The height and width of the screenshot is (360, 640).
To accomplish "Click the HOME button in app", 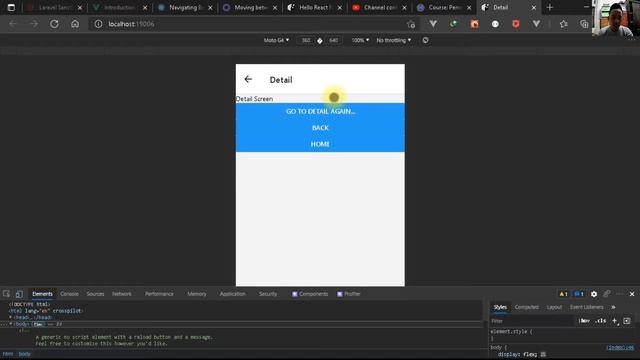I will click(x=320, y=144).
